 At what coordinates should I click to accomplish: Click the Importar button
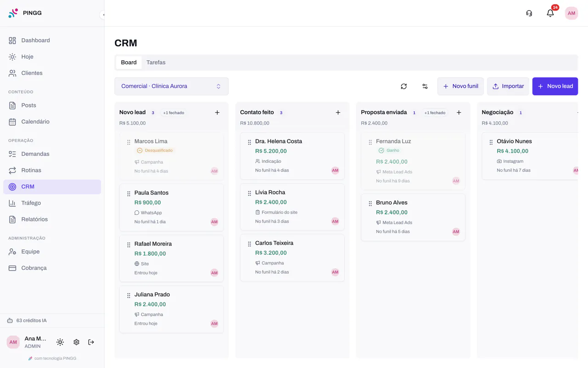pos(508,86)
